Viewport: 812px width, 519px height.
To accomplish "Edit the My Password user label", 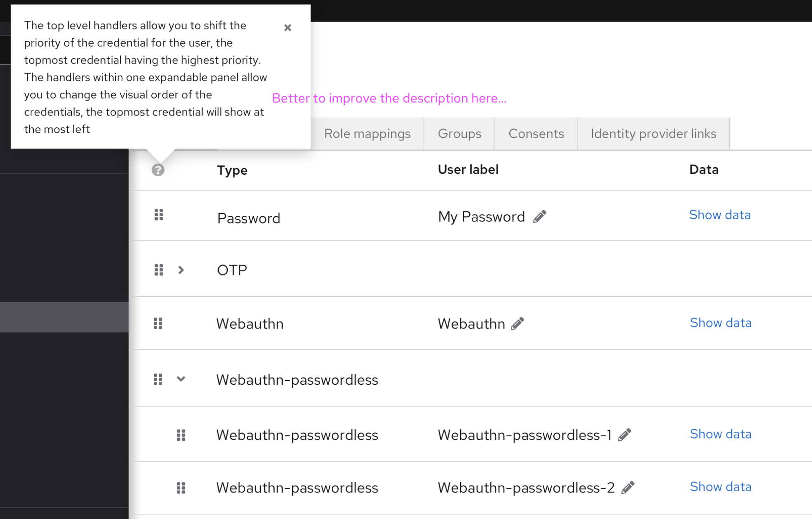I will pyautogui.click(x=539, y=216).
